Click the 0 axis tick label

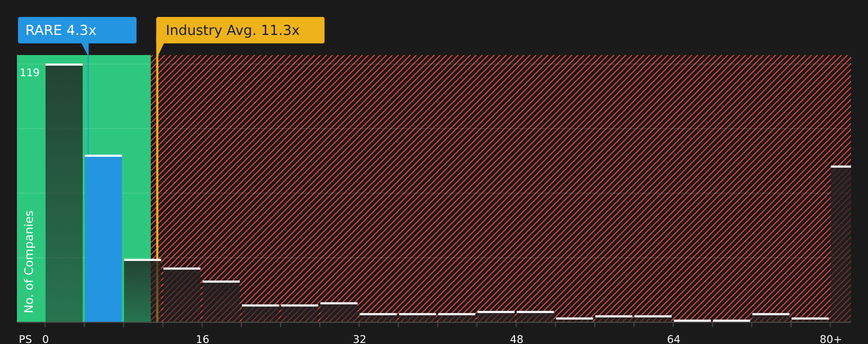point(46,339)
